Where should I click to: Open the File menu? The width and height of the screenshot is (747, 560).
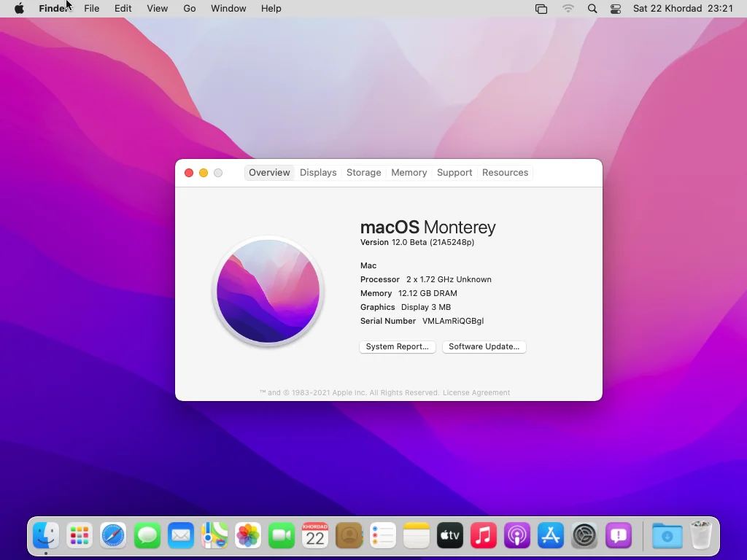pyautogui.click(x=91, y=9)
